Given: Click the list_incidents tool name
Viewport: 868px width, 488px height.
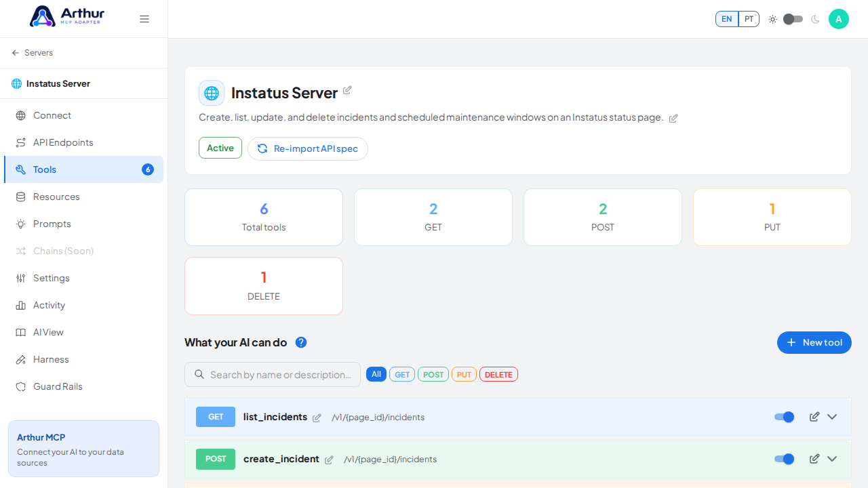Looking at the screenshot, I should (275, 417).
